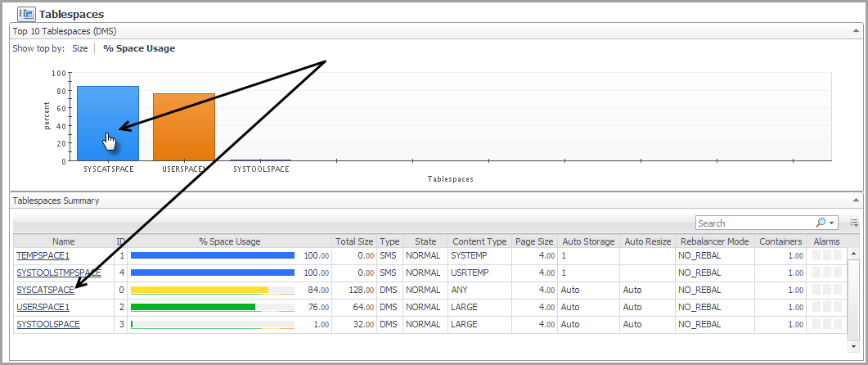Viewport: 868px width, 365px height.
Task: Click NO_REBAL in the SYSCATSPACE row
Action: pyautogui.click(x=699, y=291)
